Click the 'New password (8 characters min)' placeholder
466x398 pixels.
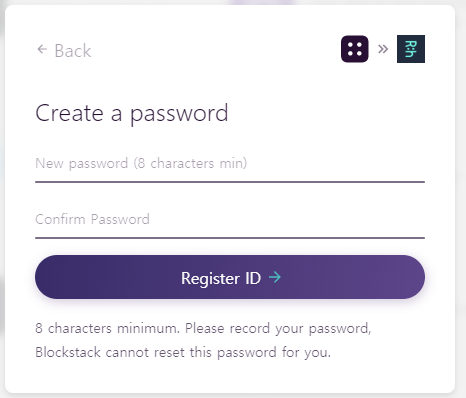click(x=141, y=163)
